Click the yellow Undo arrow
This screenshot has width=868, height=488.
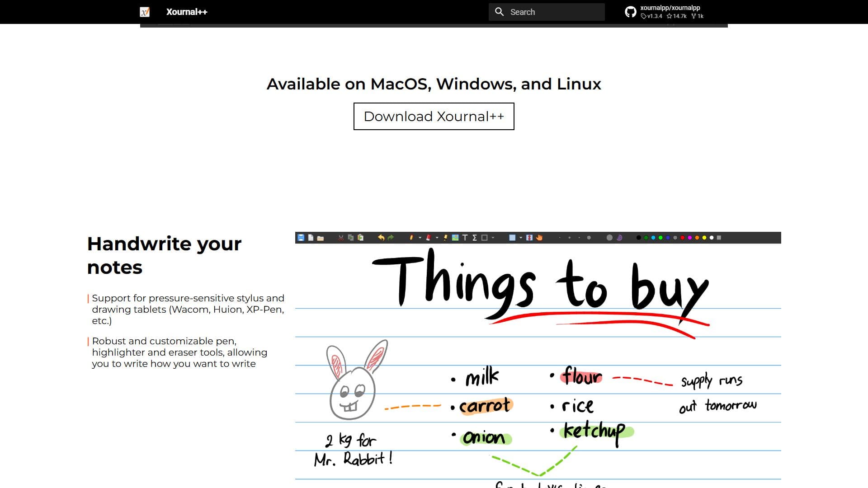tap(381, 238)
